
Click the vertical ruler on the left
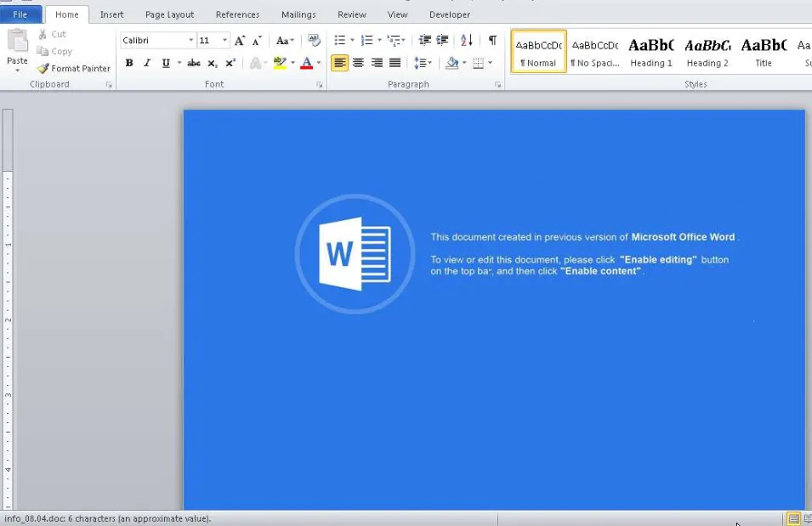pos(8,309)
